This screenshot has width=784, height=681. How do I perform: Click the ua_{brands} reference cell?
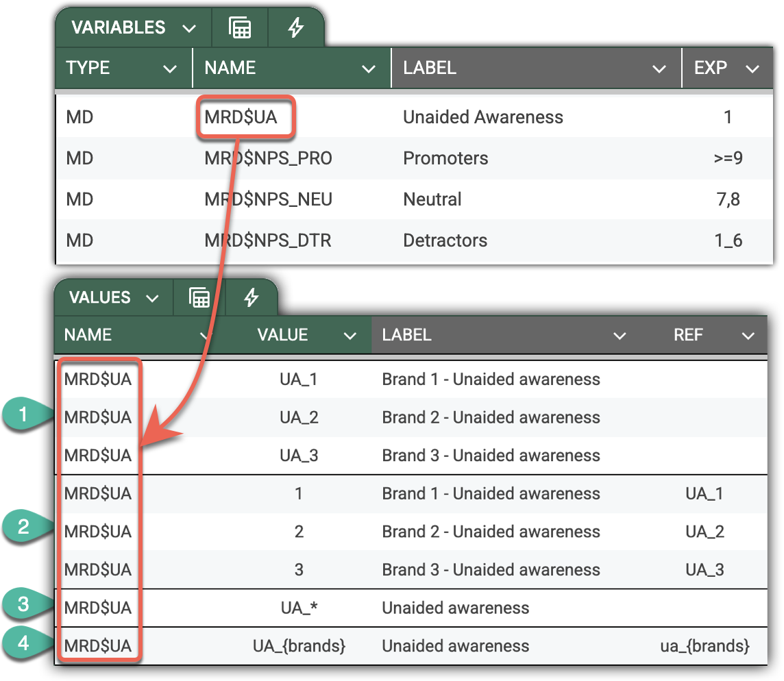click(705, 646)
